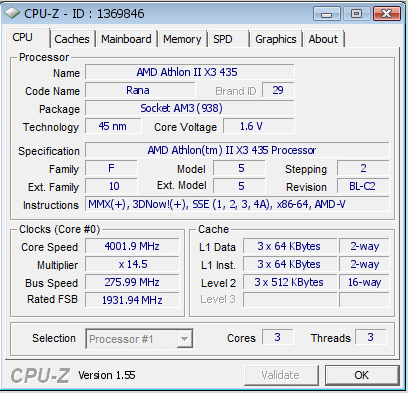Open the Graphics tab
This screenshot has width=408, height=393.
(x=276, y=39)
